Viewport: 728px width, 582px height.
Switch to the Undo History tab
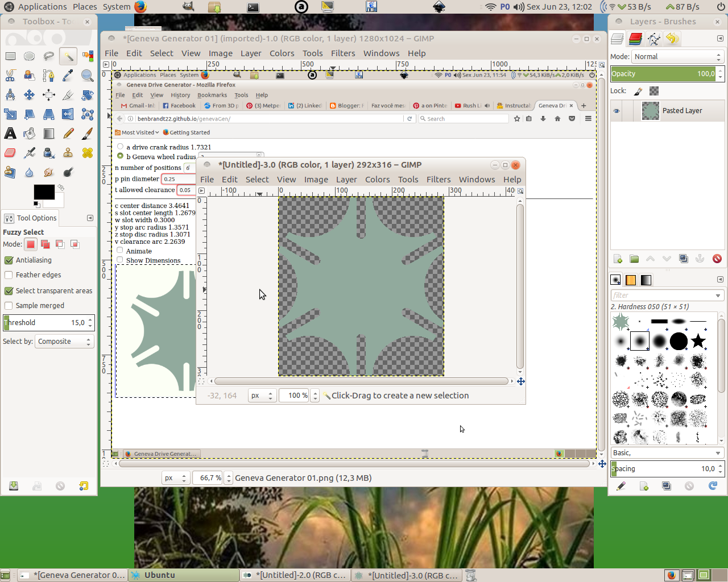[x=672, y=39]
